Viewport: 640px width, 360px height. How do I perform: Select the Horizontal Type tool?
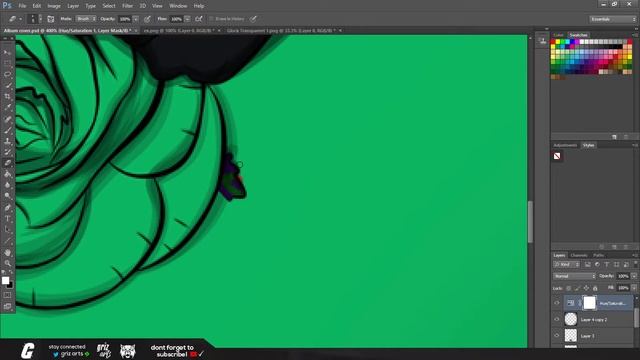point(7,219)
